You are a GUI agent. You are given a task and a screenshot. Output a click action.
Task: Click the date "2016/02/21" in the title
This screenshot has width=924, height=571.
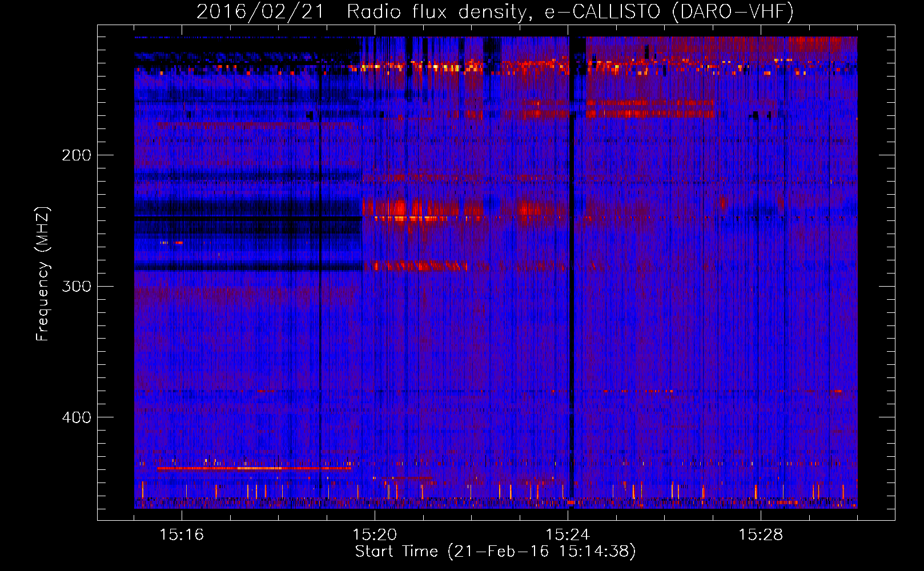click(x=260, y=12)
